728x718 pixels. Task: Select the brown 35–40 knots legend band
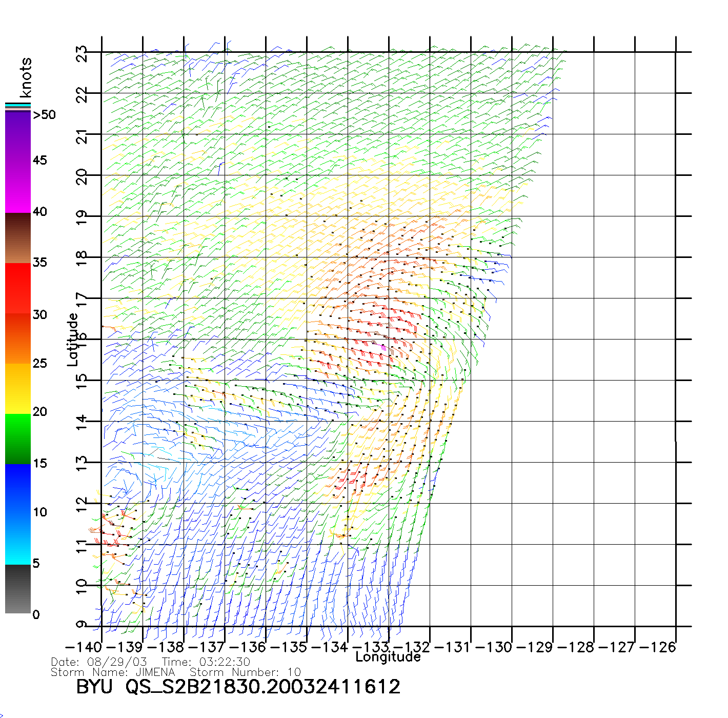click(x=17, y=238)
